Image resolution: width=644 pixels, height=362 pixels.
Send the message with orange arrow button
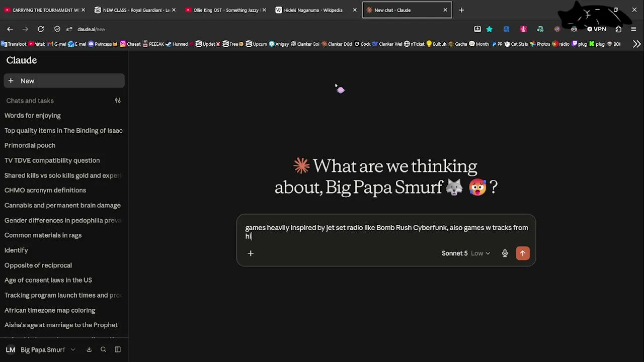point(523,253)
